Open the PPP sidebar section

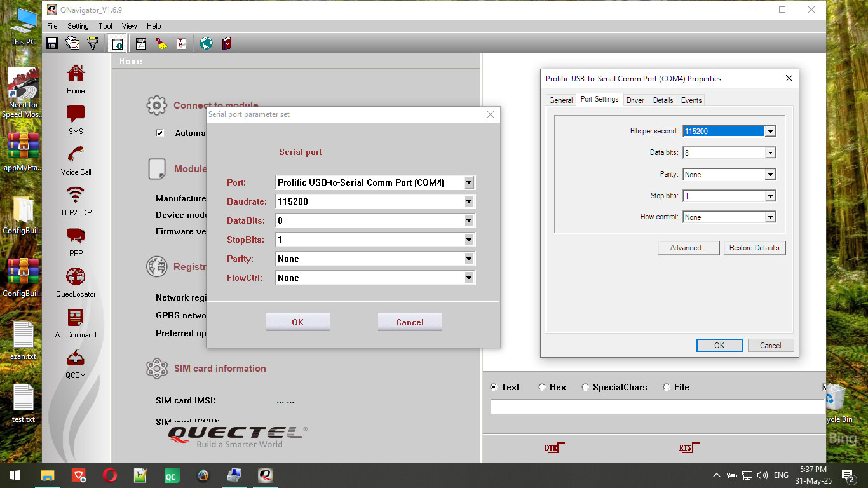coord(76,242)
